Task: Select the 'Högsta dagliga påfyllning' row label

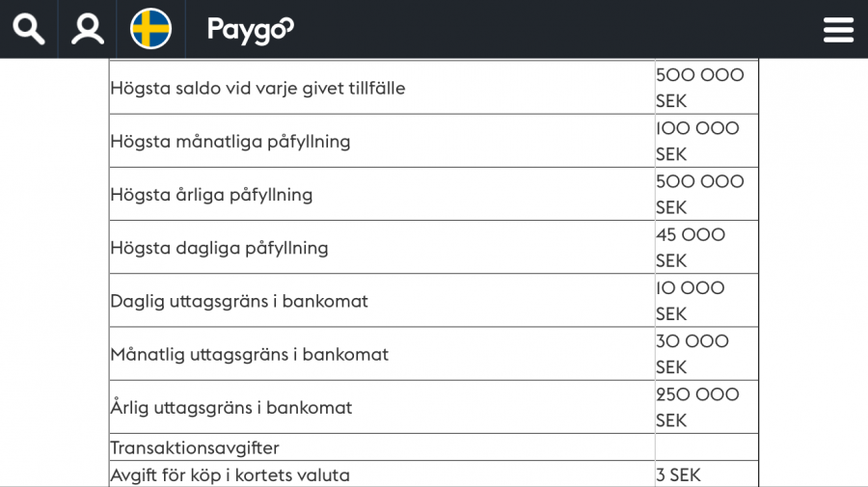Action: pos(219,248)
